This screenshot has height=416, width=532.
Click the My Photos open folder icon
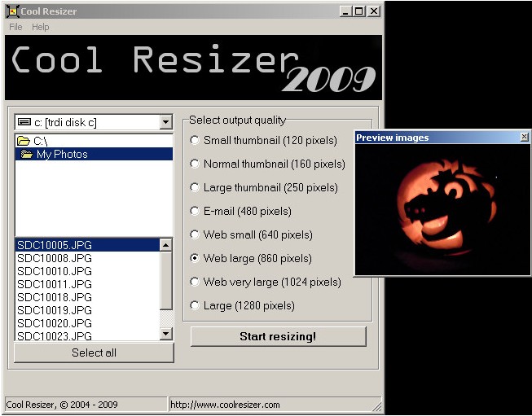pos(27,154)
